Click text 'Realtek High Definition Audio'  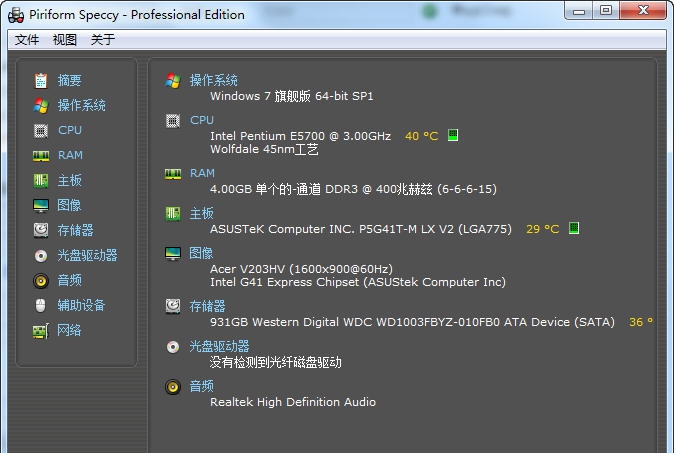click(293, 403)
